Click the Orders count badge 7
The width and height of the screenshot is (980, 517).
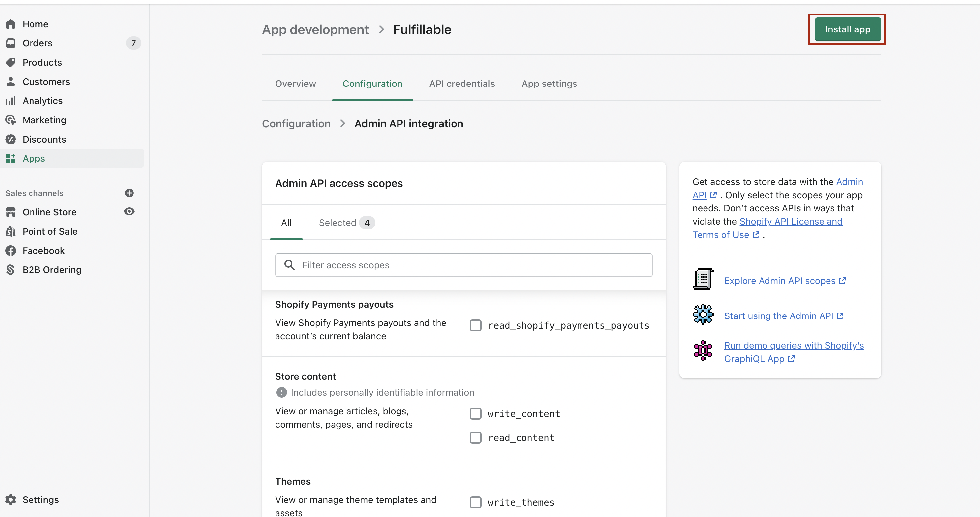(x=134, y=43)
